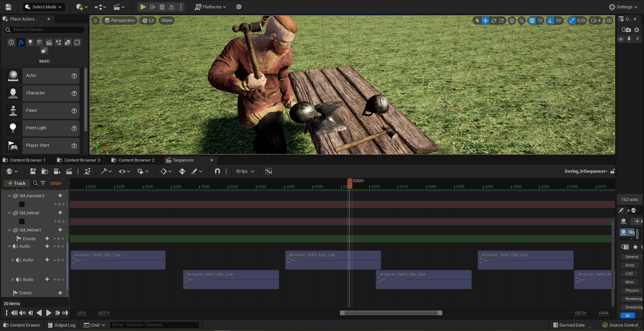Toggle the Sequencer magnet snapping

(217, 171)
